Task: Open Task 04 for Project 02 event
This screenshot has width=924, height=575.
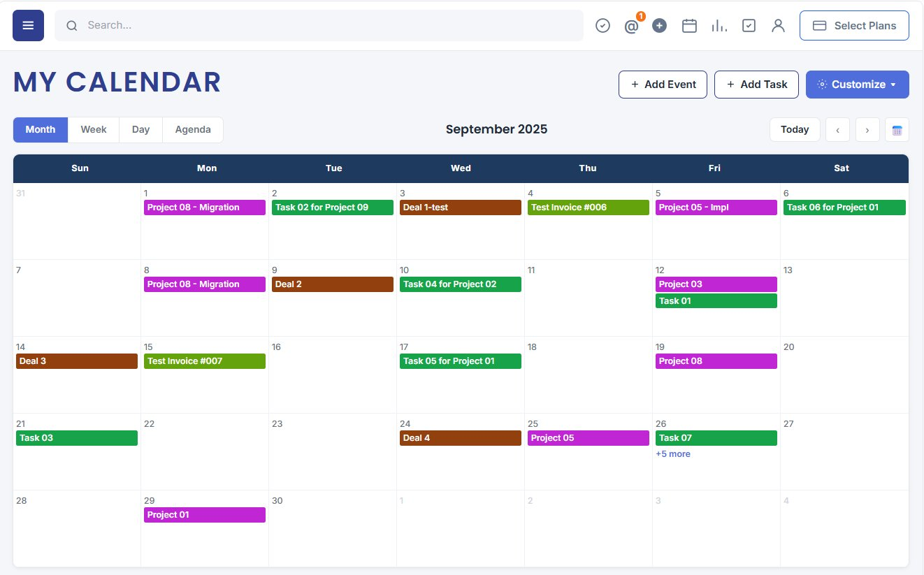Action: 461,284
